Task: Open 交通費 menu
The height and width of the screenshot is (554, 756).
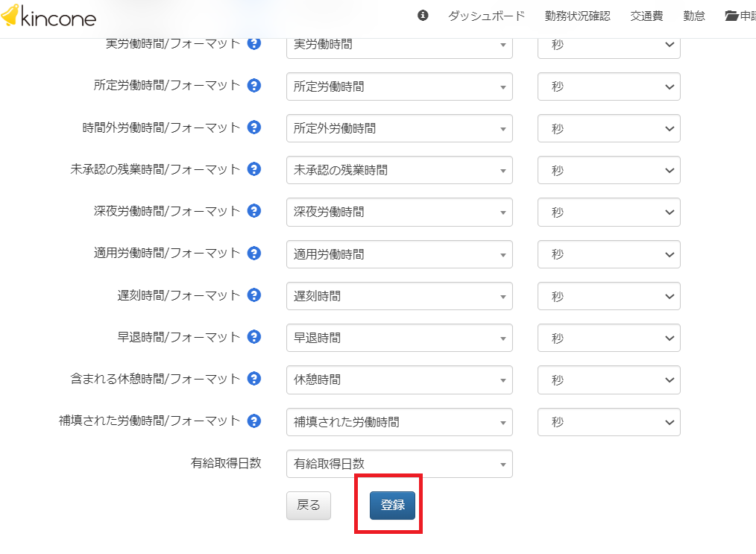Action: [x=646, y=16]
